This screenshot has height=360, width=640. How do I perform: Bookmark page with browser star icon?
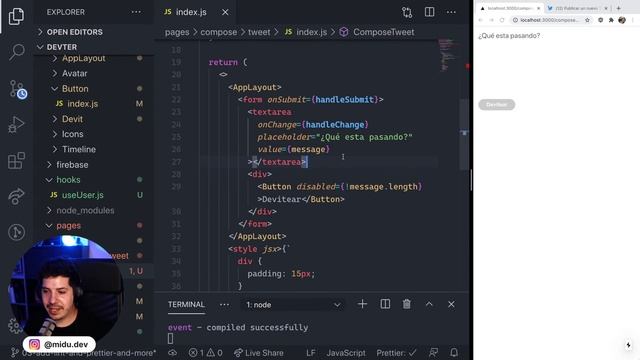click(x=587, y=20)
